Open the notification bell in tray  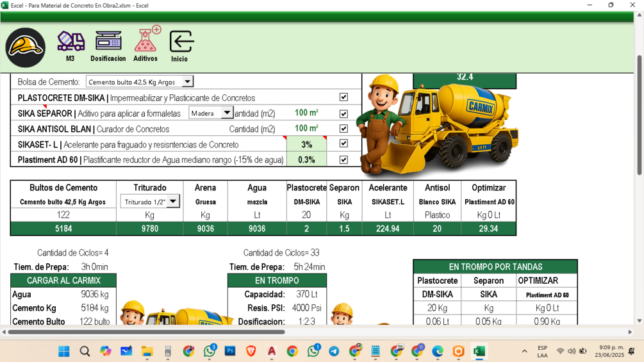click(632, 351)
